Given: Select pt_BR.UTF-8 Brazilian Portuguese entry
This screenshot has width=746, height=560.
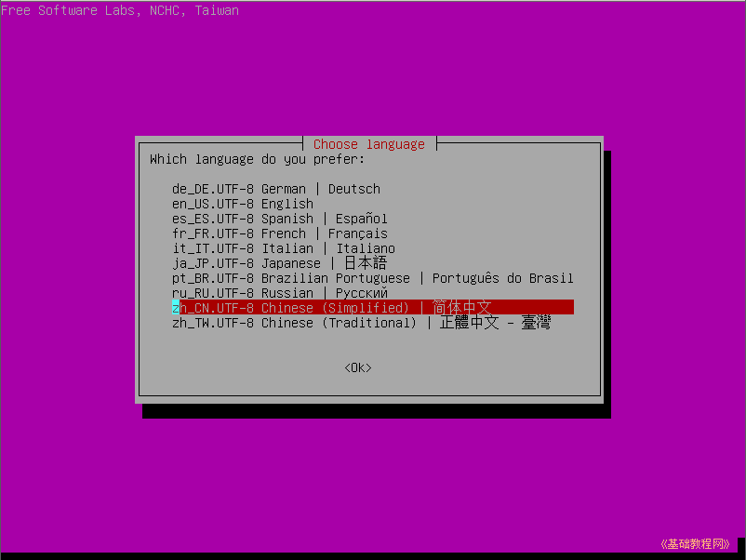Looking at the screenshot, I should pos(372,278).
